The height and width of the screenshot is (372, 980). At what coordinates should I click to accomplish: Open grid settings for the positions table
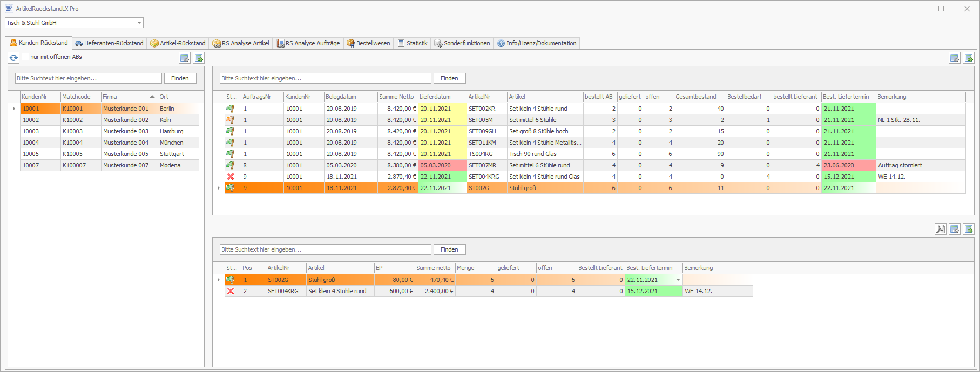[955, 229]
